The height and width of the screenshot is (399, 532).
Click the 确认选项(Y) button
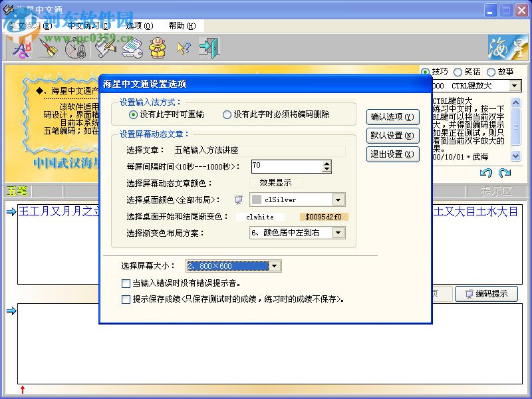click(392, 117)
